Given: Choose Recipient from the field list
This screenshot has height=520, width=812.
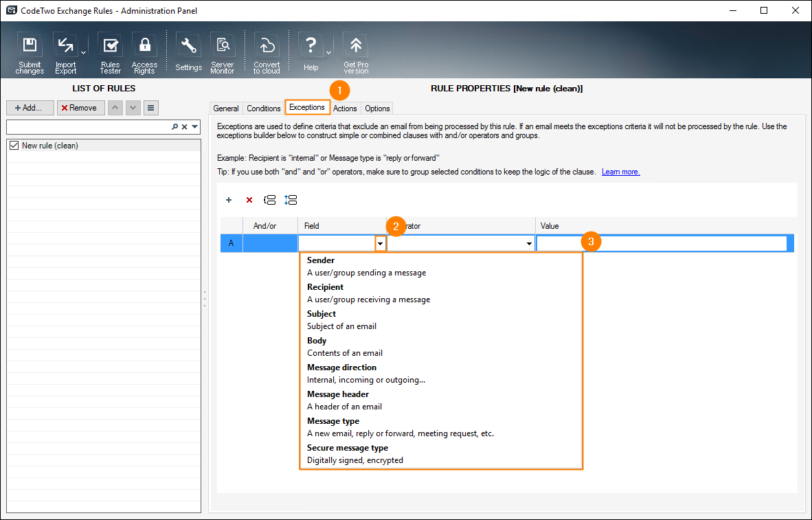Looking at the screenshot, I should coord(441,293).
